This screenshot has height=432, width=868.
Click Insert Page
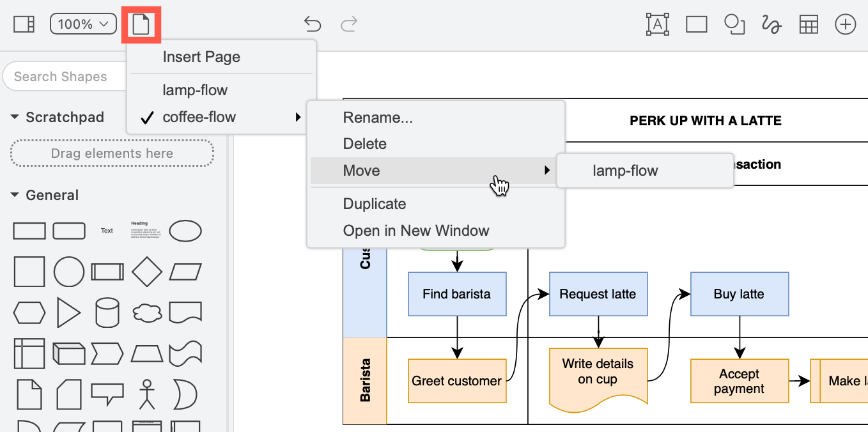point(201,57)
